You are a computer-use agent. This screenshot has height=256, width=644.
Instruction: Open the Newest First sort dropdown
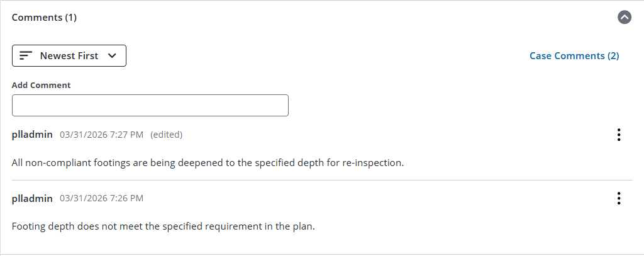click(x=69, y=55)
